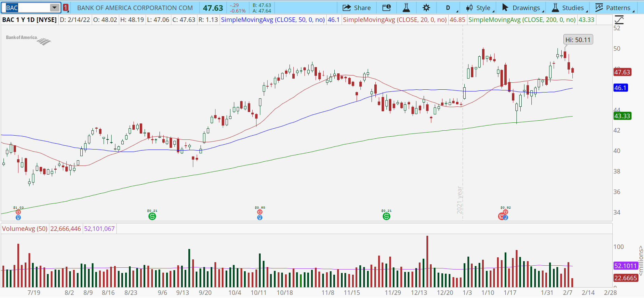
Task: Click the earnings phone icon labeled $0.85
Action: point(260,212)
